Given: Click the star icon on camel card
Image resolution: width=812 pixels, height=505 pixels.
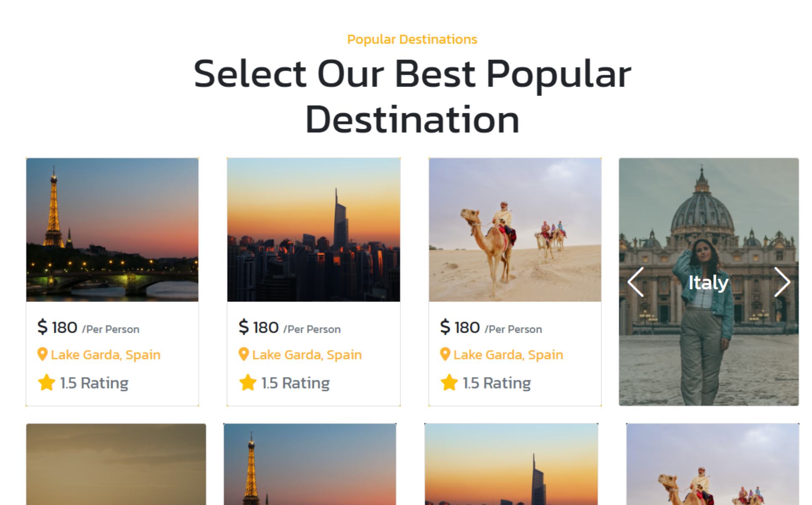Looking at the screenshot, I should click(449, 383).
